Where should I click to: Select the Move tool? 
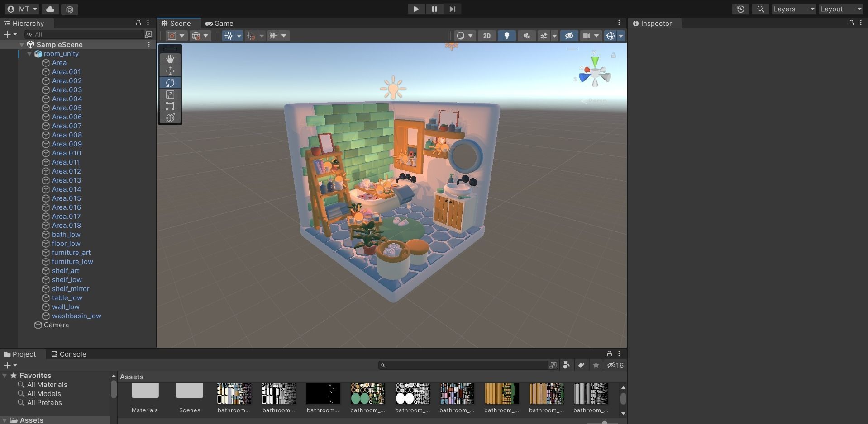point(170,71)
